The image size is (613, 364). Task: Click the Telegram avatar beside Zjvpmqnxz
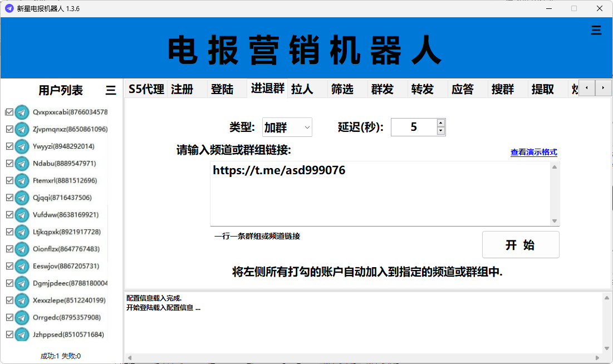click(x=22, y=130)
